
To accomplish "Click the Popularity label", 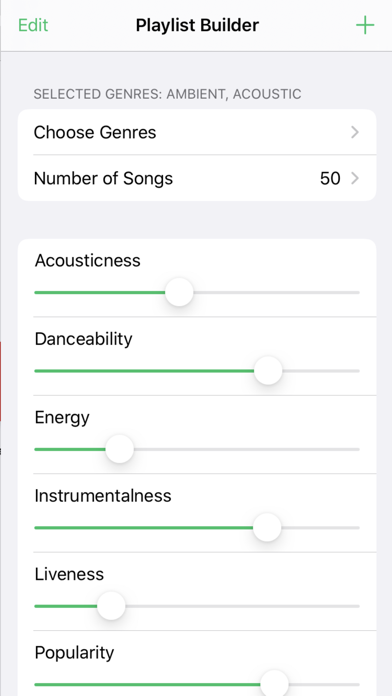I will (x=74, y=653).
